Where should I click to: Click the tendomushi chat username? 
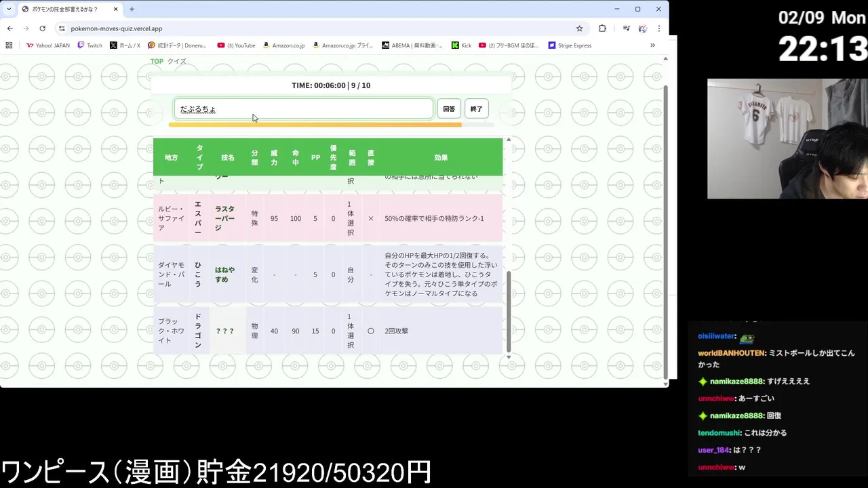pos(719,432)
